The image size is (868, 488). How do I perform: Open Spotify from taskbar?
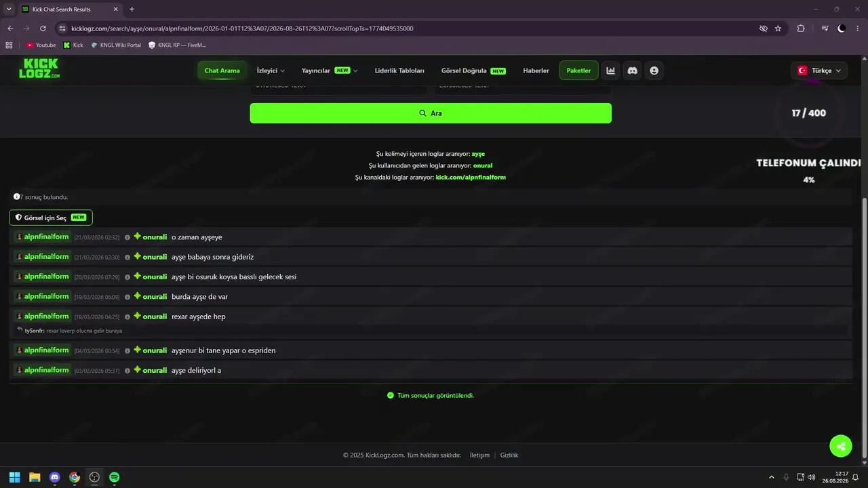[115, 477]
